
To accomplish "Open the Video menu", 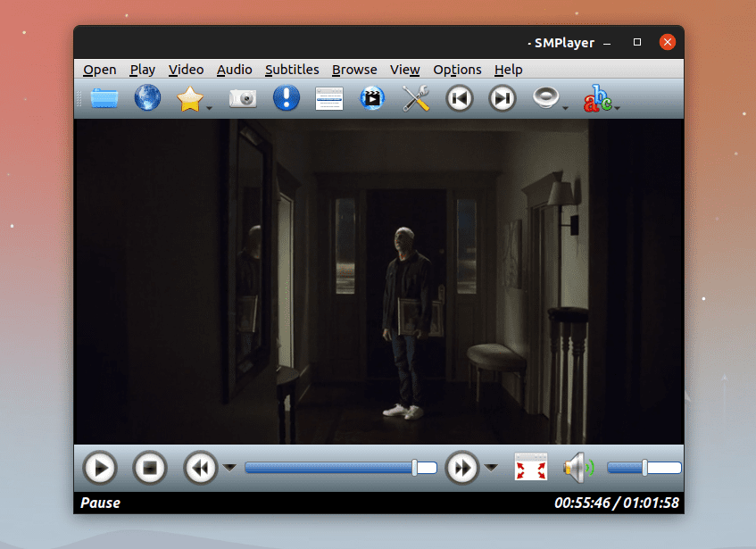I will point(187,70).
